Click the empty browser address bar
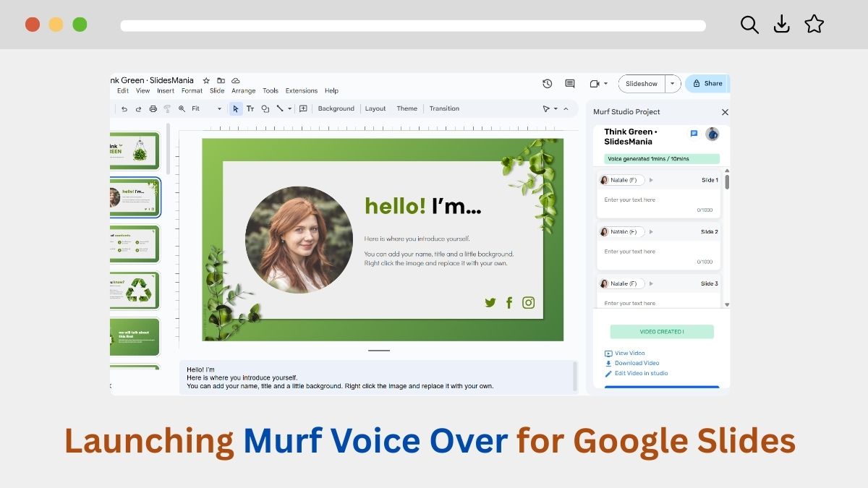Viewport: 868px width, 488px height. click(x=413, y=26)
